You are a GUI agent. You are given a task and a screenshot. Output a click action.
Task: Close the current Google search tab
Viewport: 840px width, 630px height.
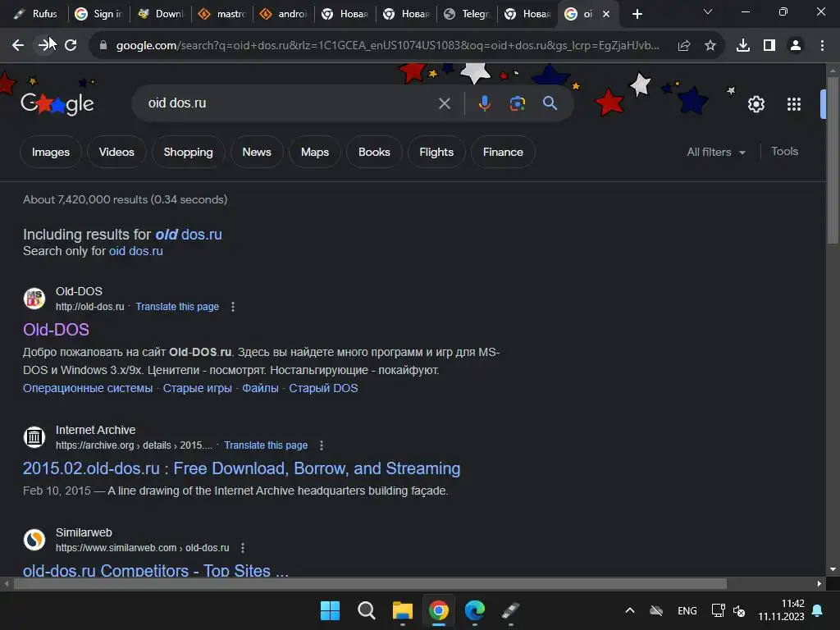[x=606, y=15]
